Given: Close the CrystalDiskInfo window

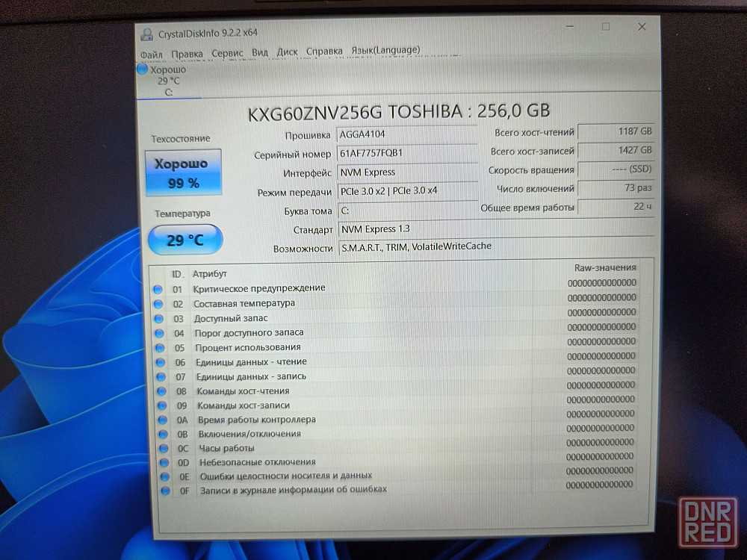Looking at the screenshot, I should 642,27.
